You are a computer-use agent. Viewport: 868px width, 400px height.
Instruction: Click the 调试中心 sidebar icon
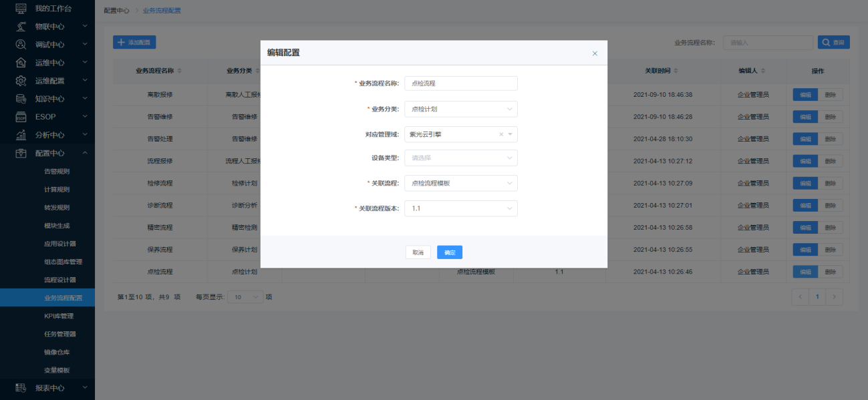[x=21, y=45]
